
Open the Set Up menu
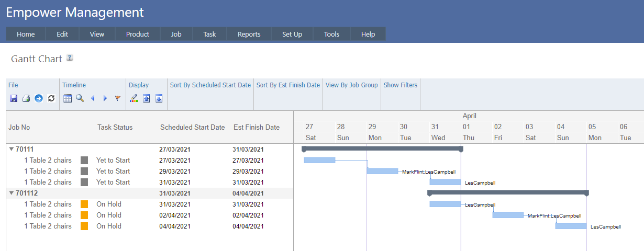coord(292,34)
